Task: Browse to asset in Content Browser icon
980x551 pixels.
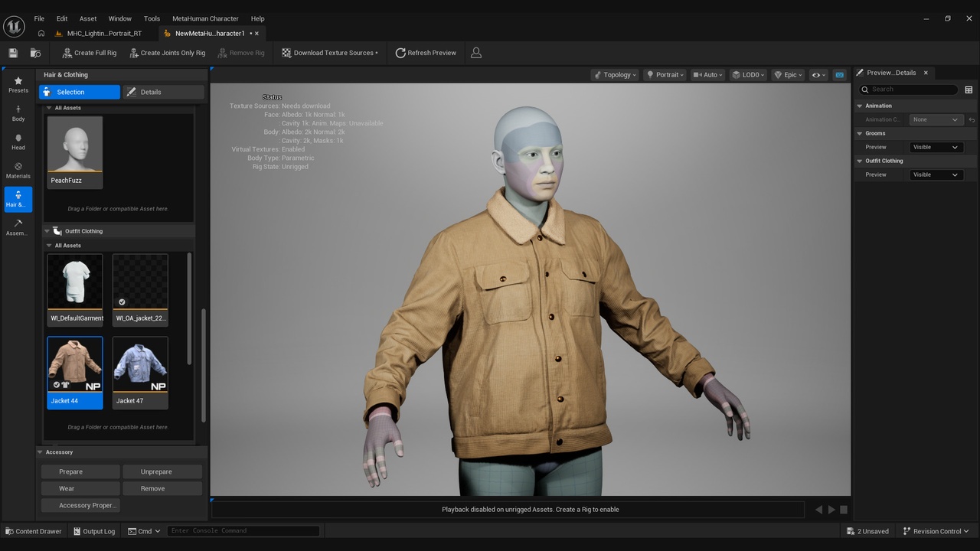Action: [x=35, y=53]
